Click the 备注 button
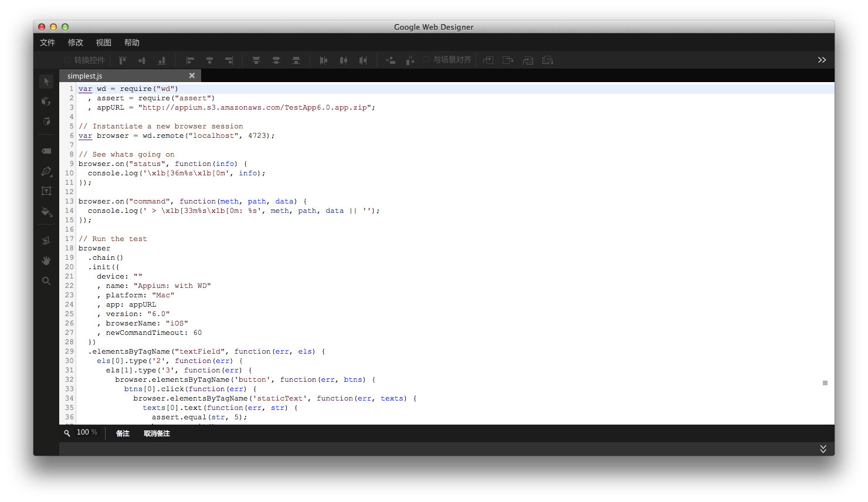The height and width of the screenshot is (502, 868). click(x=123, y=433)
